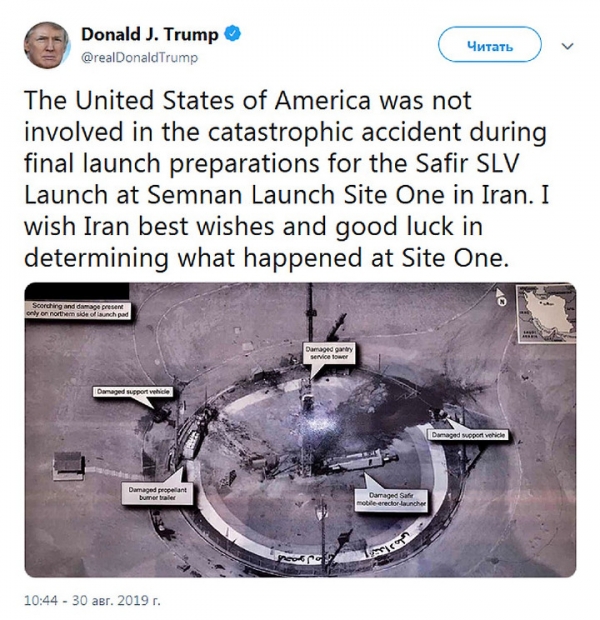The image size is (600, 620).
Task: Open the tweet timestamp 10:44 - 30 авг. 2019
Action: pyautogui.click(x=93, y=601)
